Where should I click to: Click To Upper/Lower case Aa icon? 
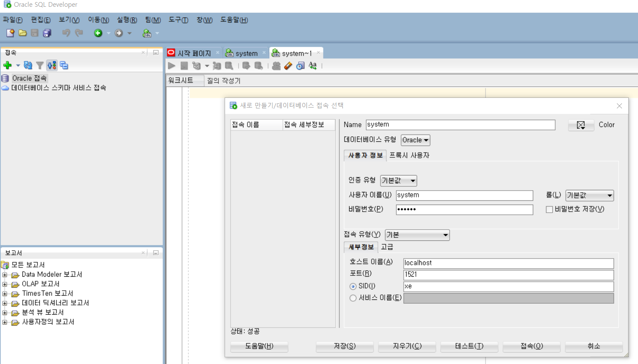(x=312, y=66)
